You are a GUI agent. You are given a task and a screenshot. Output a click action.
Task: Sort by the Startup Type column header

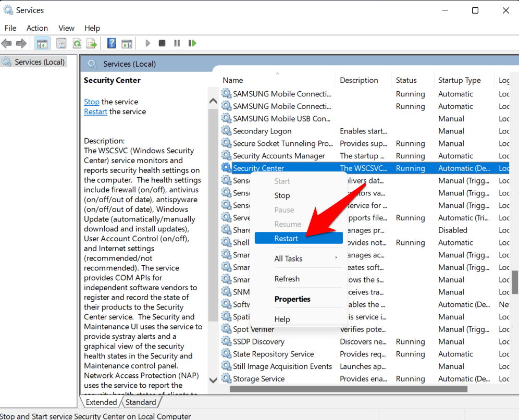(x=459, y=80)
